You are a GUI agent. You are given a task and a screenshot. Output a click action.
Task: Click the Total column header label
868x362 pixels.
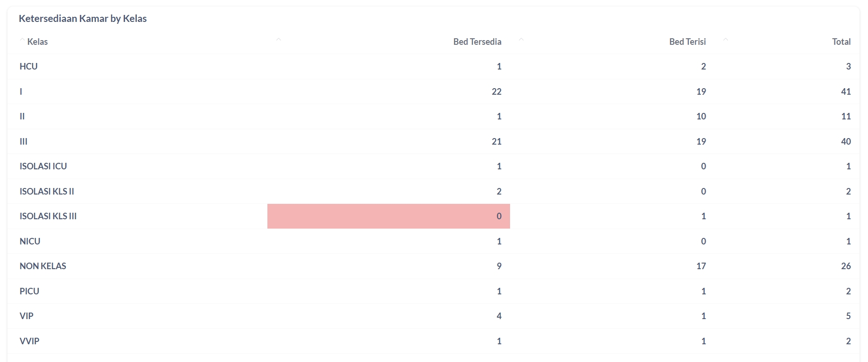click(841, 42)
